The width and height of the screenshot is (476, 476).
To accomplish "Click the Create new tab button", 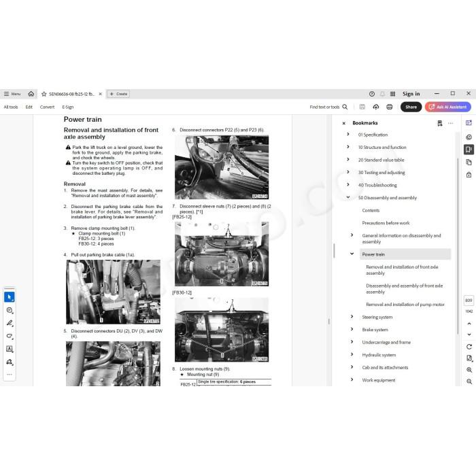I will point(119,94).
